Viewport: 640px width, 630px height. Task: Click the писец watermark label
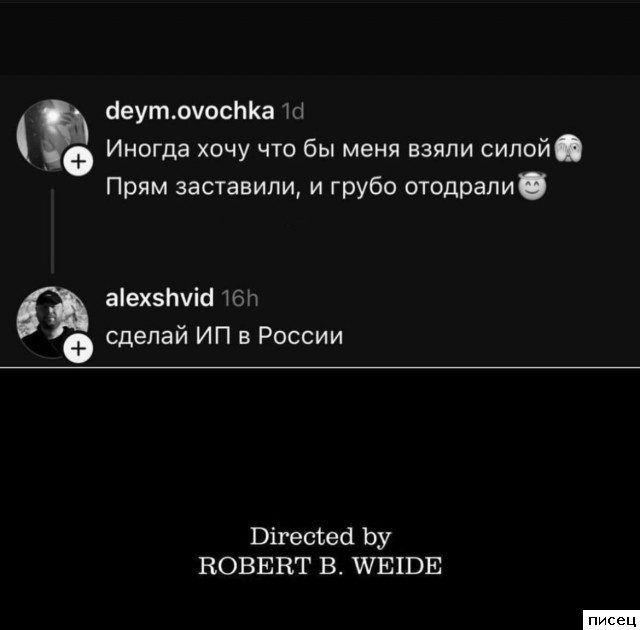click(611, 620)
